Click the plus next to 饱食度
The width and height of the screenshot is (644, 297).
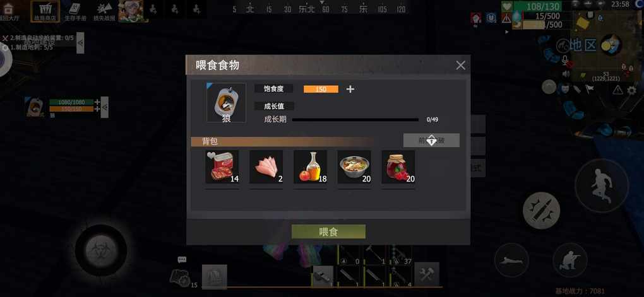[x=350, y=89]
